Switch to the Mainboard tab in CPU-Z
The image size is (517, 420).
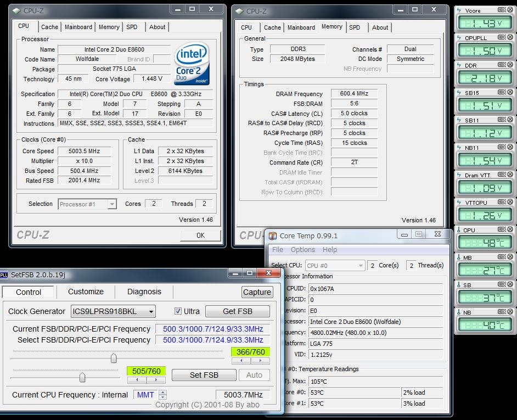coord(78,27)
